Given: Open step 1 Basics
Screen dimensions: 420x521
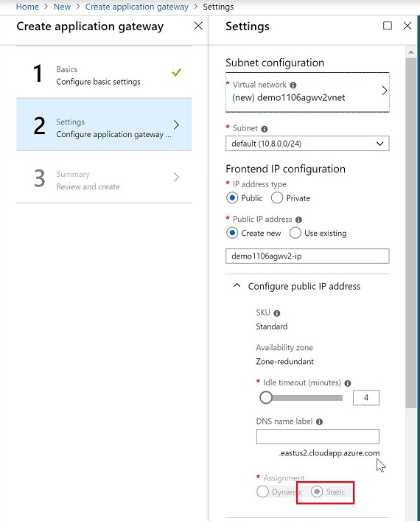Looking at the screenshot, I should click(104, 73).
